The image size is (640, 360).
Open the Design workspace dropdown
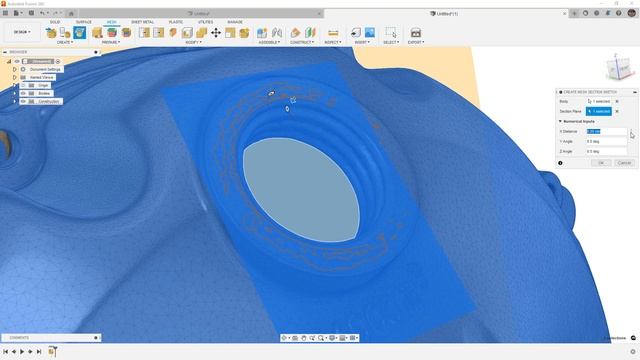coord(22,32)
